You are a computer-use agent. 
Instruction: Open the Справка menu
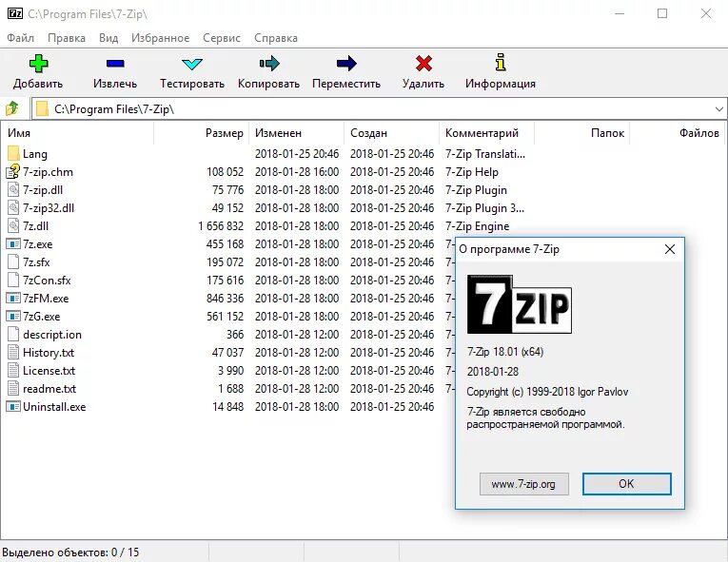pos(276,38)
